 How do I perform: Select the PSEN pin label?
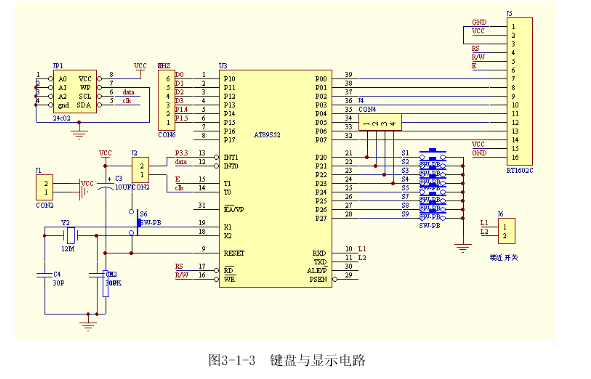pyautogui.click(x=318, y=280)
